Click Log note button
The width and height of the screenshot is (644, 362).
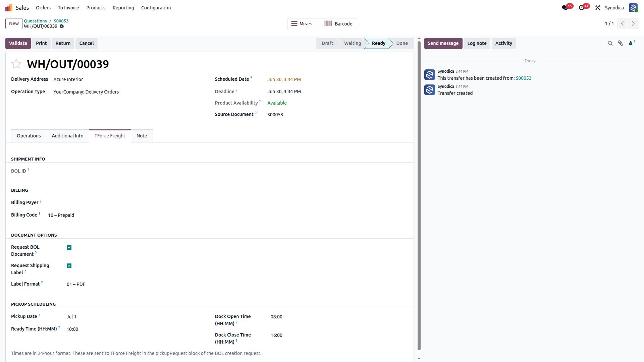[x=477, y=43]
